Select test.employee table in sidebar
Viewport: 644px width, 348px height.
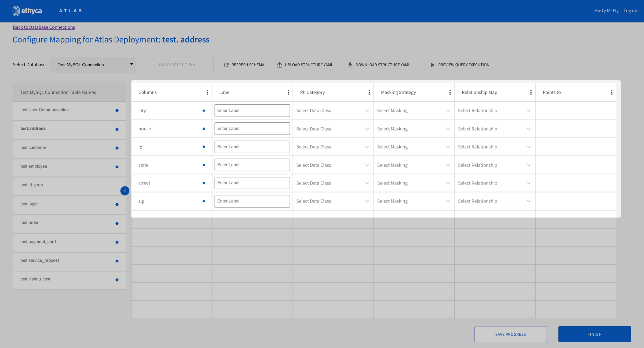point(34,166)
